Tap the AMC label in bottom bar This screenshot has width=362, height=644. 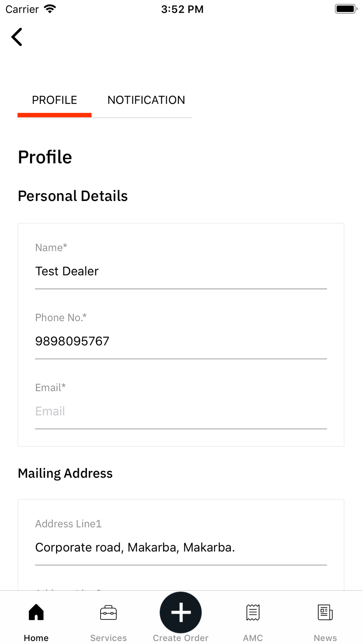click(x=253, y=638)
